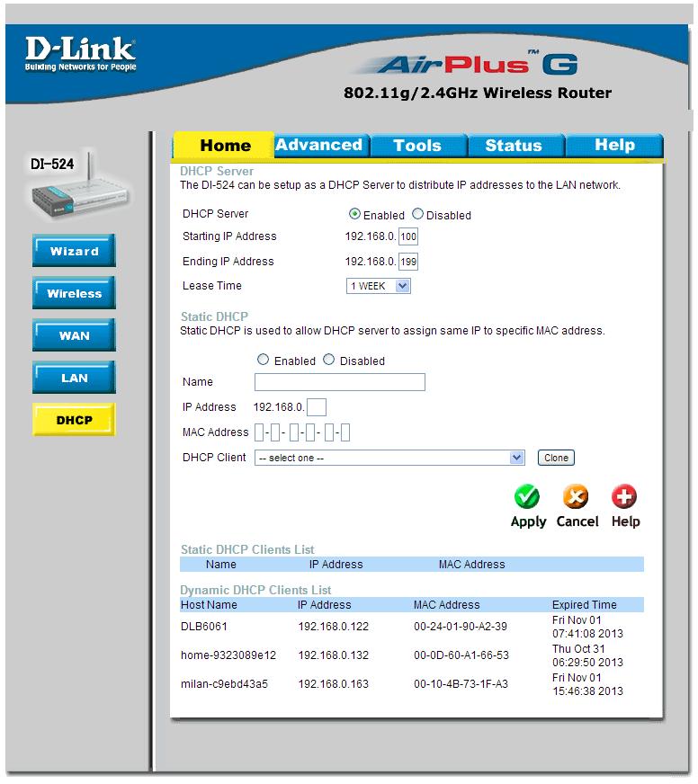Open the Wizard sidebar button
The height and width of the screenshot is (784, 698).
pyautogui.click(x=74, y=252)
